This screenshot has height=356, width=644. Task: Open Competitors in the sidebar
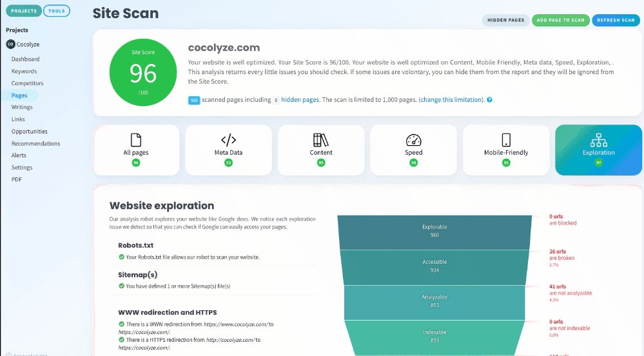coord(28,83)
